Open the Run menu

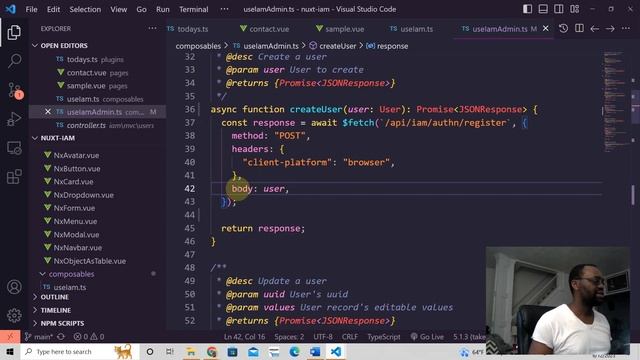click(162, 9)
